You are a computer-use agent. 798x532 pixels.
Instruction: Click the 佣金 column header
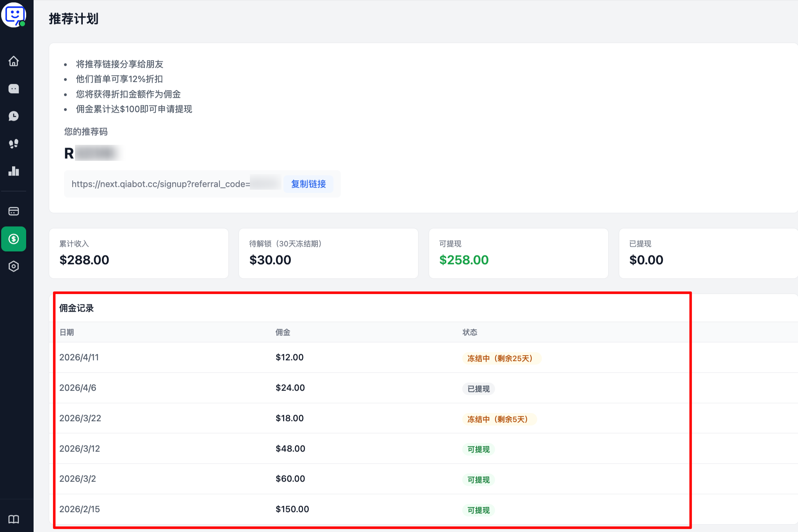pyautogui.click(x=283, y=332)
